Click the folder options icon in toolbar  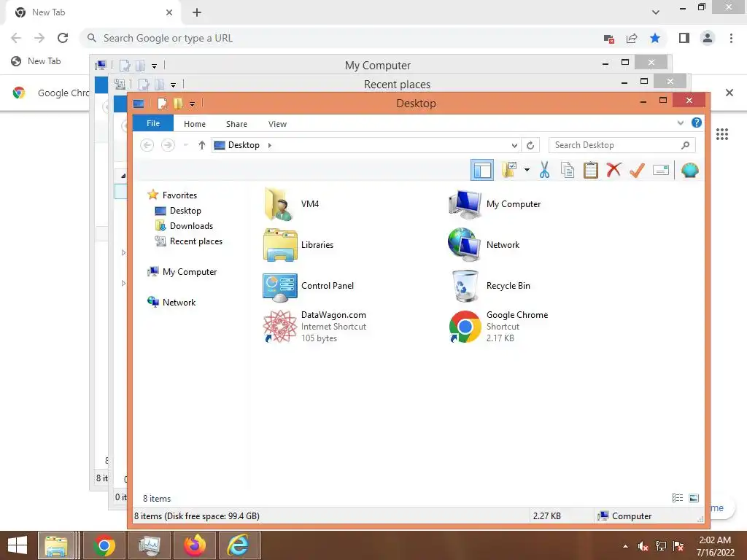pyautogui.click(x=508, y=170)
